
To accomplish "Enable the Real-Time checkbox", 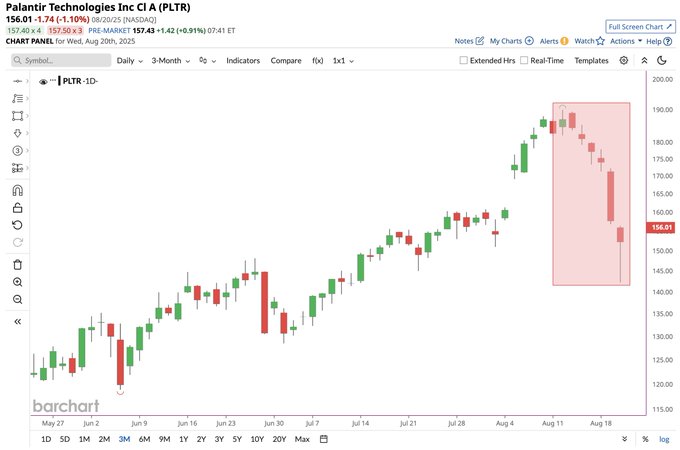I will coord(524,60).
